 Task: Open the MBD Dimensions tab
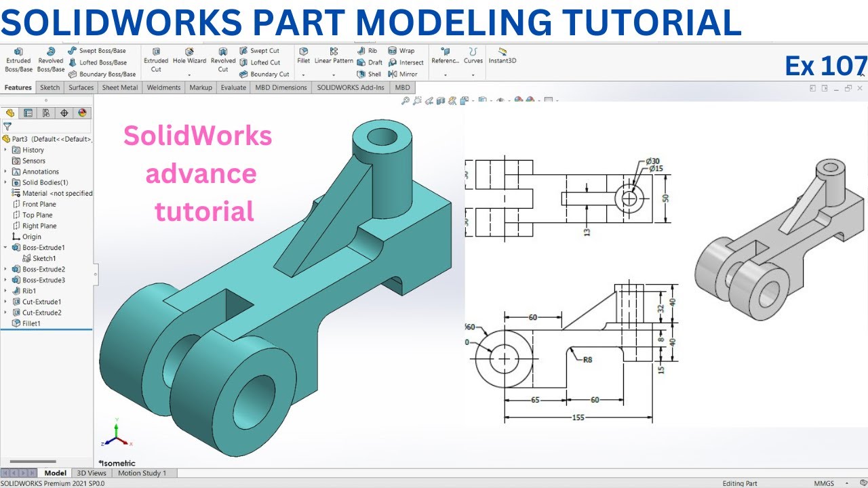281,87
